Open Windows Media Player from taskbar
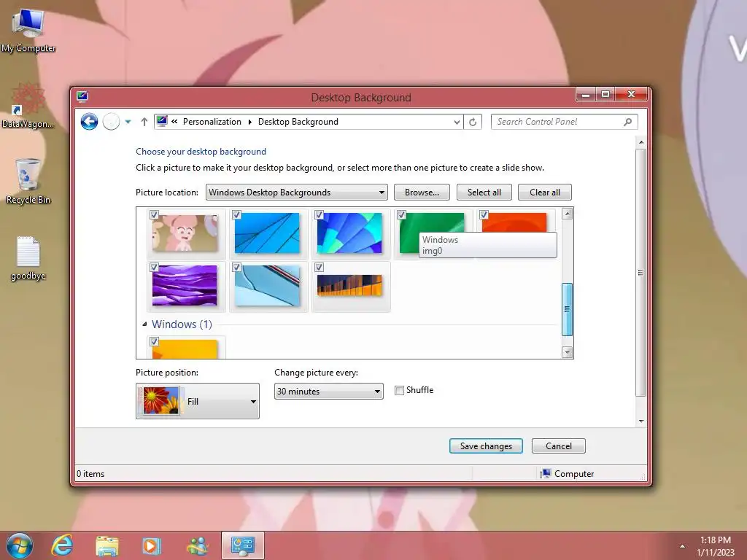The width and height of the screenshot is (747, 560). [152, 545]
